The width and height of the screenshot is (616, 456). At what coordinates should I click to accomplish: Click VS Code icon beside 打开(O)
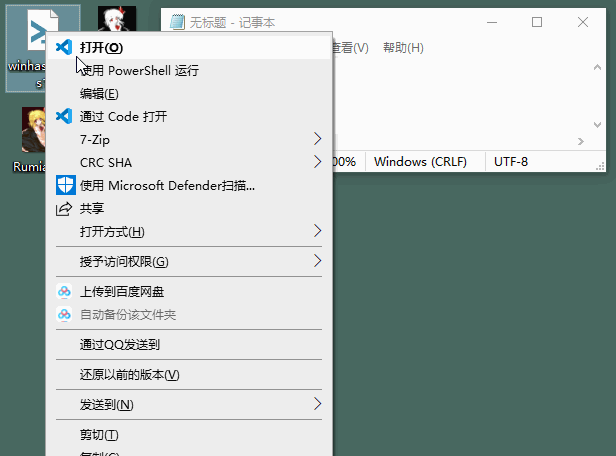point(64,48)
